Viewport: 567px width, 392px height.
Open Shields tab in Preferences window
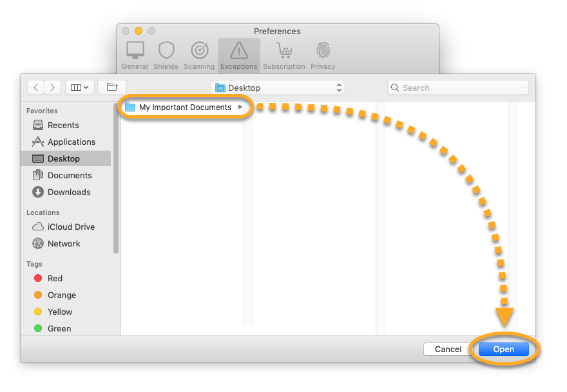[x=166, y=55]
